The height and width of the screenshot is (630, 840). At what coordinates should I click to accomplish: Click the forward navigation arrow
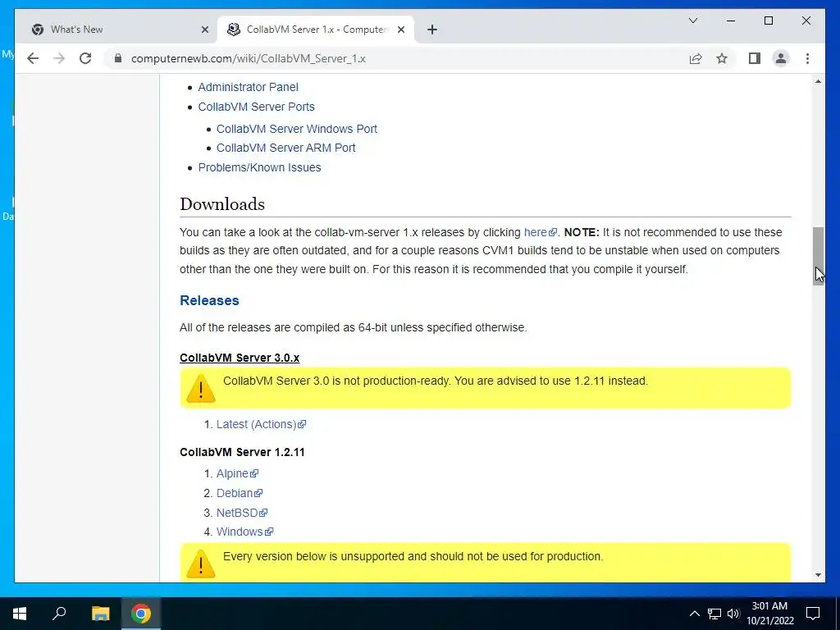59,58
